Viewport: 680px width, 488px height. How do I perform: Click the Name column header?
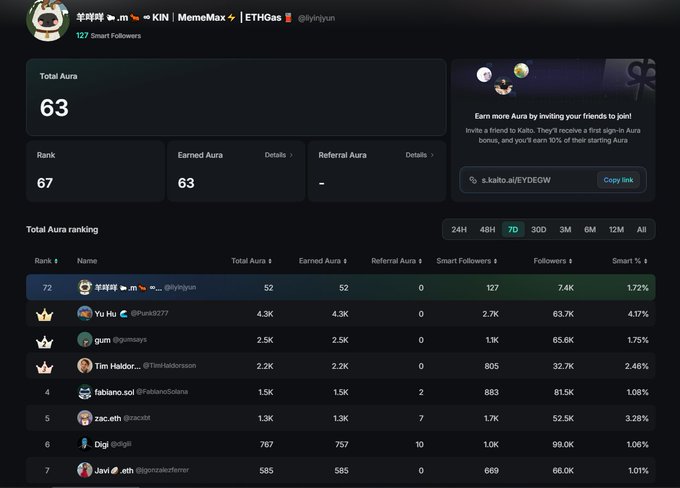click(87, 261)
